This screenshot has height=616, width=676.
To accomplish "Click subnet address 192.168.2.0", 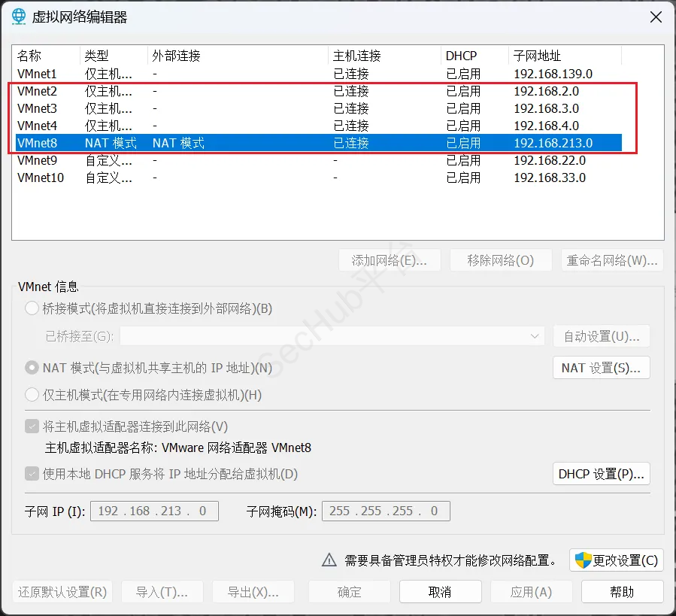I will click(546, 91).
